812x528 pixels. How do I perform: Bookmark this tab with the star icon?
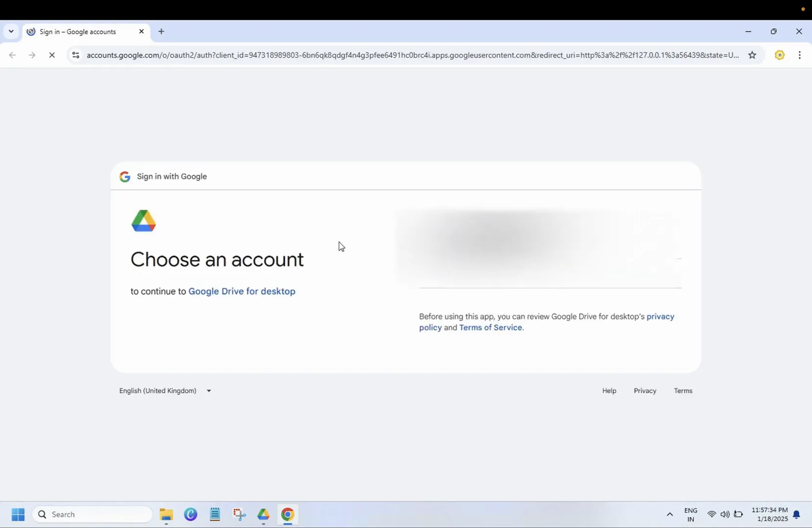click(752, 55)
